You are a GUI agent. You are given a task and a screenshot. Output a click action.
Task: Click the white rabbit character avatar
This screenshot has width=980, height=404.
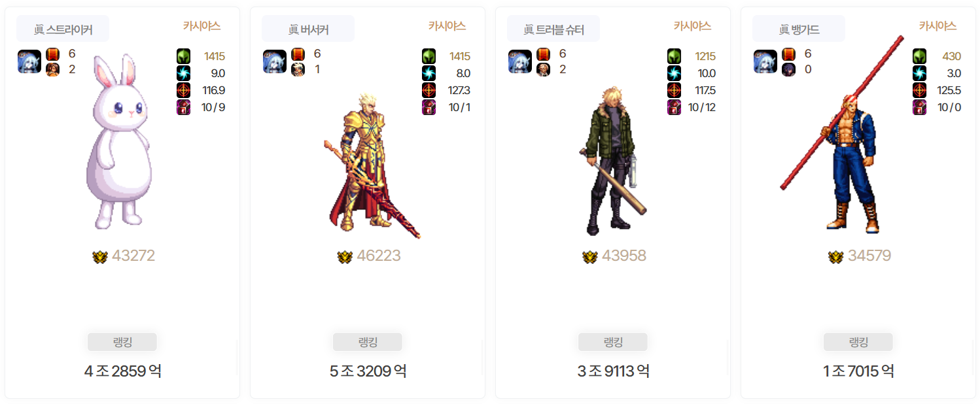coord(119,142)
